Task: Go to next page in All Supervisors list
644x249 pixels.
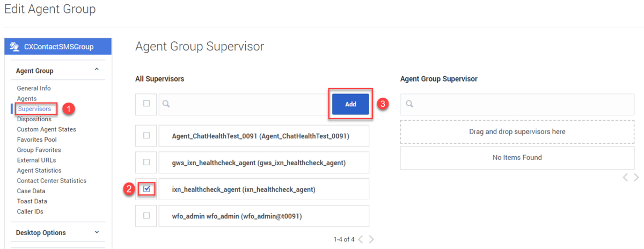Action: pos(371,239)
